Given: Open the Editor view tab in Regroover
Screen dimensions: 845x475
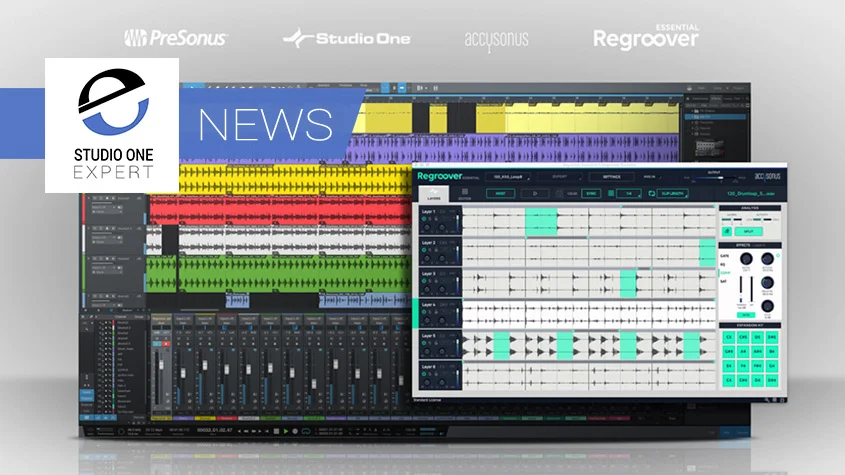Looking at the screenshot, I should [464, 194].
